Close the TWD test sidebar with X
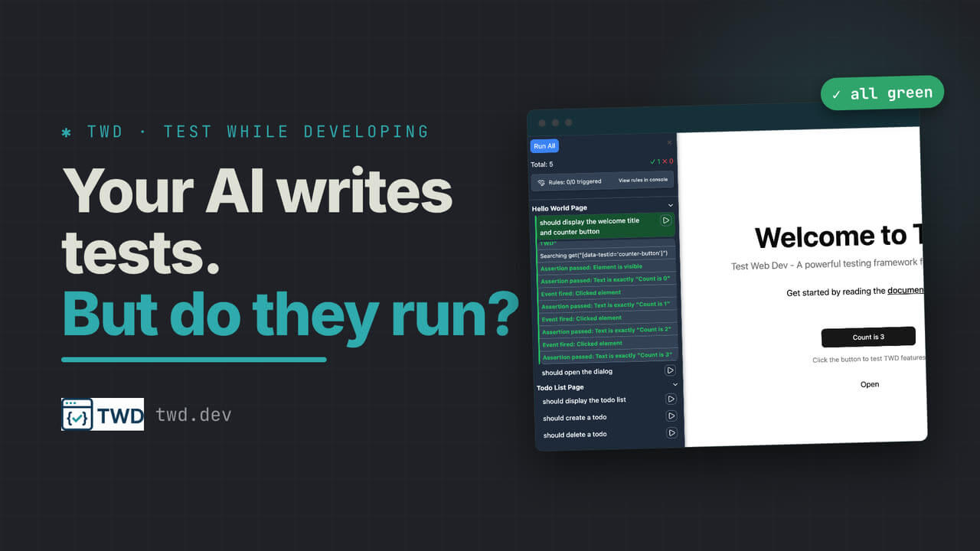 (669, 142)
